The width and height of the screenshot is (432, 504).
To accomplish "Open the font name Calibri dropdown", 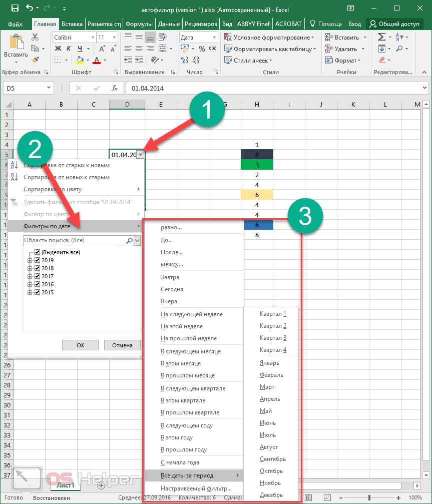I will 93,38.
